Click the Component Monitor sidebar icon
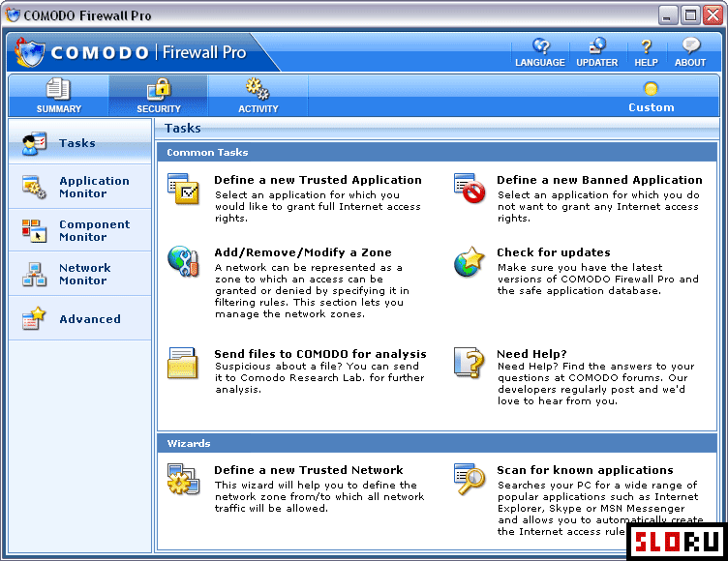This screenshot has width=728, height=561. [34, 230]
